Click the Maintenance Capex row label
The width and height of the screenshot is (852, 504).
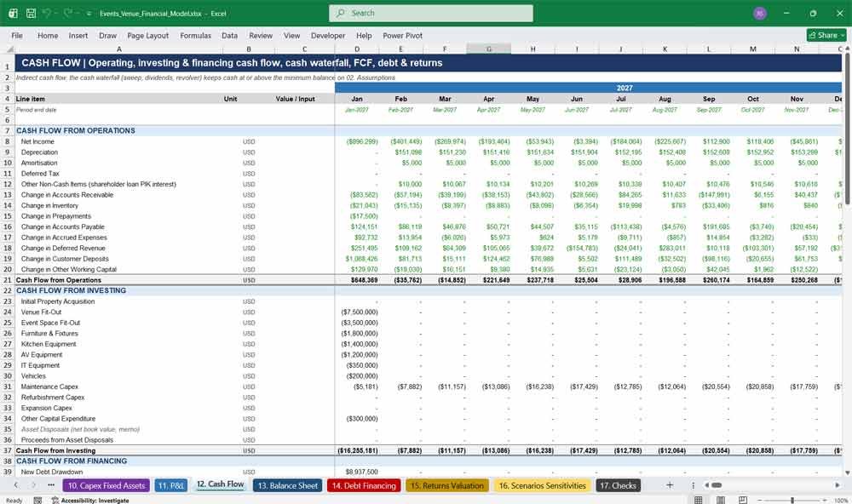pos(49,387)
